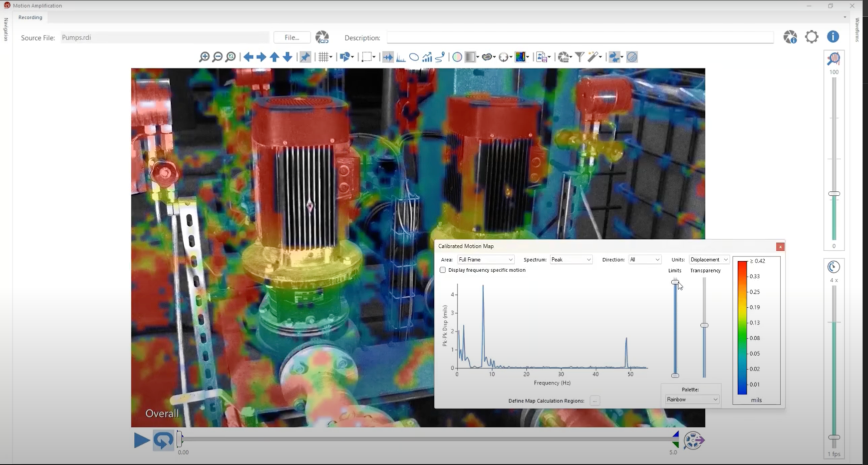The width and height of the screenshot is (868, 465).
Task: Click the Define Map Calculation Regions button
Action: [594, 401]
